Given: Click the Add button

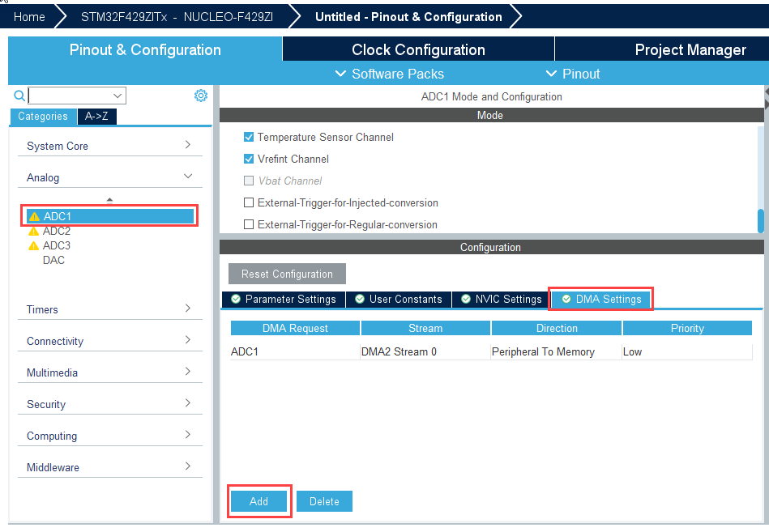Looking at the screenshot, I should (258, 502).
